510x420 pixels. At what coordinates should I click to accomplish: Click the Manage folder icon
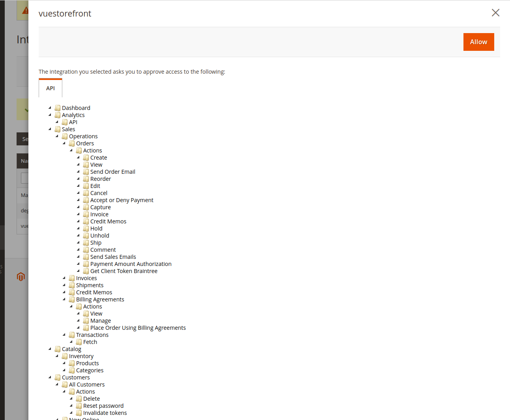point(86,321)
